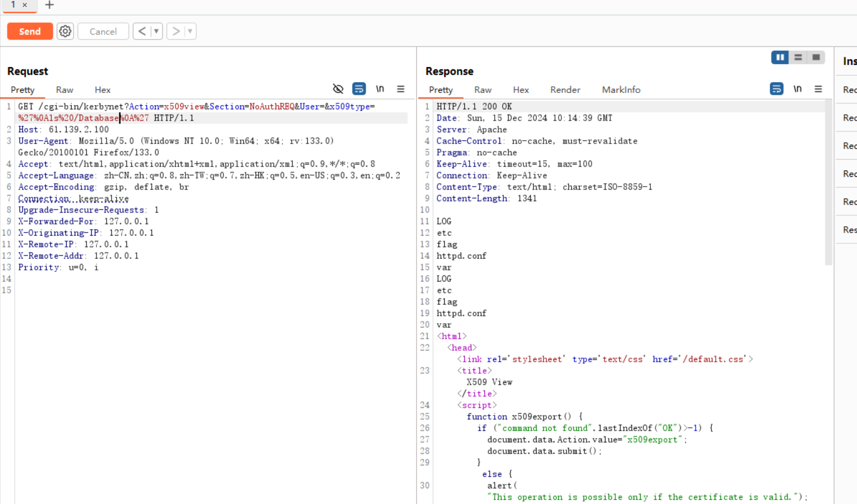Click 'function x509export()' line in response
Screen dimensions: 857x504
pos(525,416)
